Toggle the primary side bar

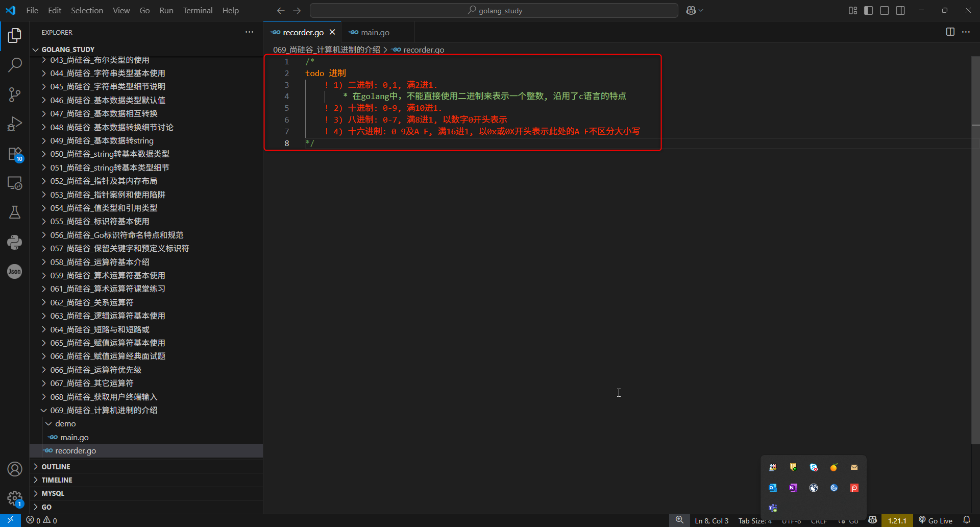click(x=869, y=10)
